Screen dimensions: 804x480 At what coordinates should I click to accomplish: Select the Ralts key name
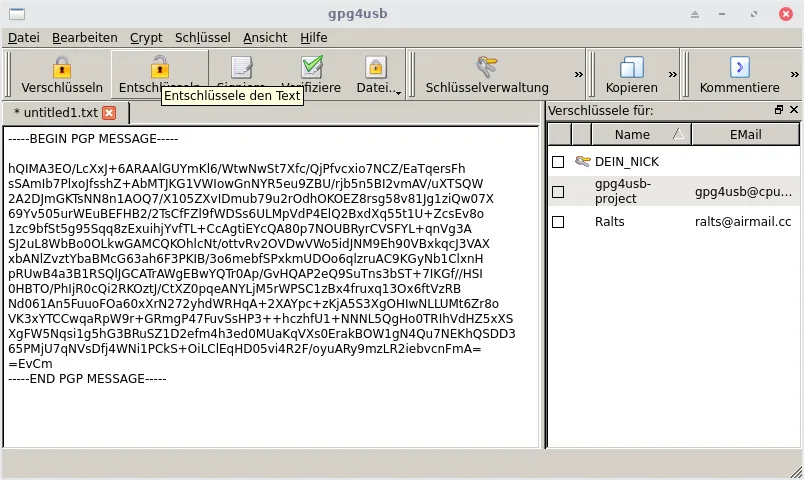tap(609, 222)
